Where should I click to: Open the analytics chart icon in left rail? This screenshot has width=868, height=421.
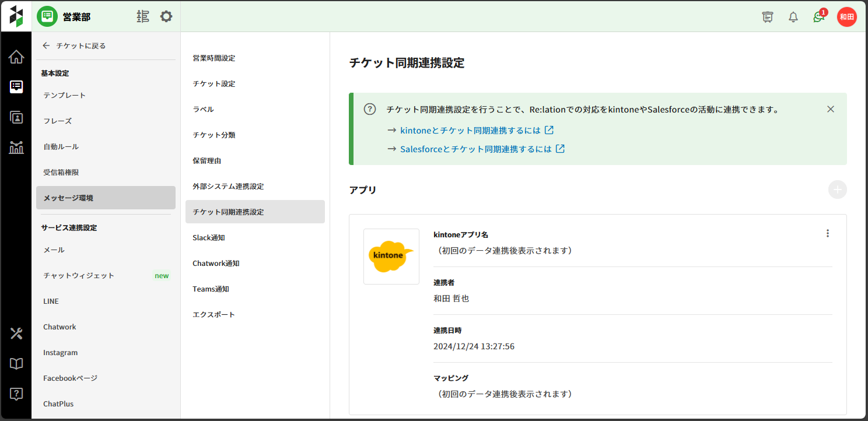pyautogui.click(x=16, y=148)
